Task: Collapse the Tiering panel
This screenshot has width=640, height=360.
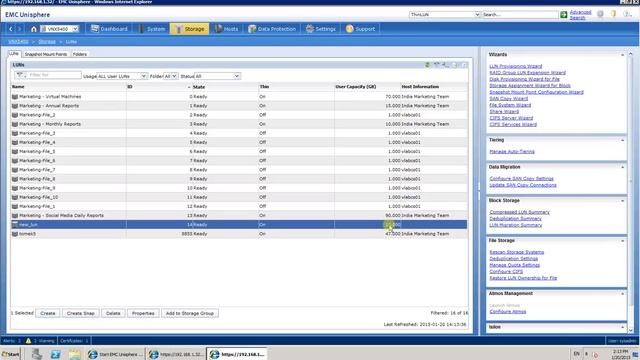Action: pos(622,140)
